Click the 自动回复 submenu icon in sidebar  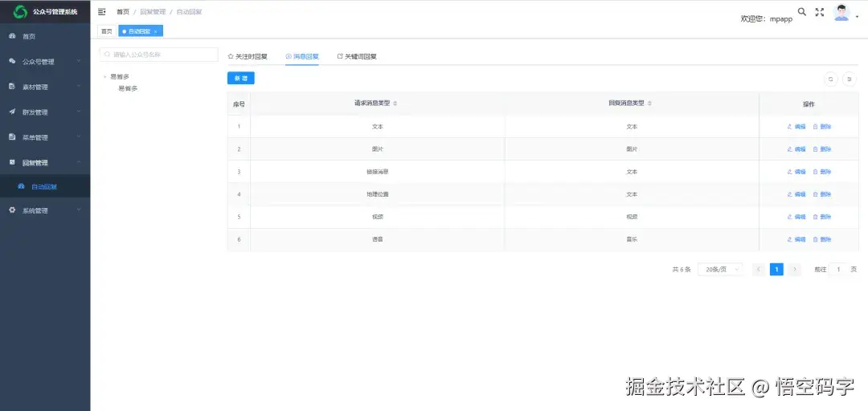(21, 186)
